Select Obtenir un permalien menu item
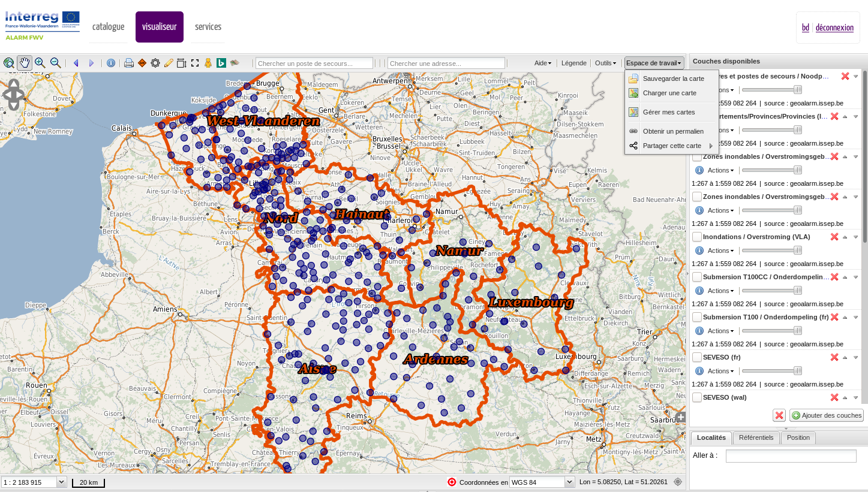868x492 pixels. click(671, 131)
